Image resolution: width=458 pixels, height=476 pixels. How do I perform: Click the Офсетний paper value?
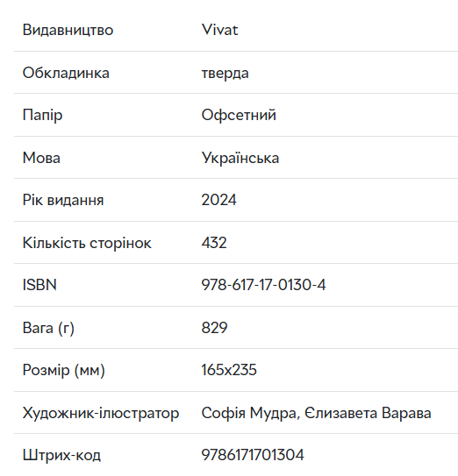click(x=239, y=115)
